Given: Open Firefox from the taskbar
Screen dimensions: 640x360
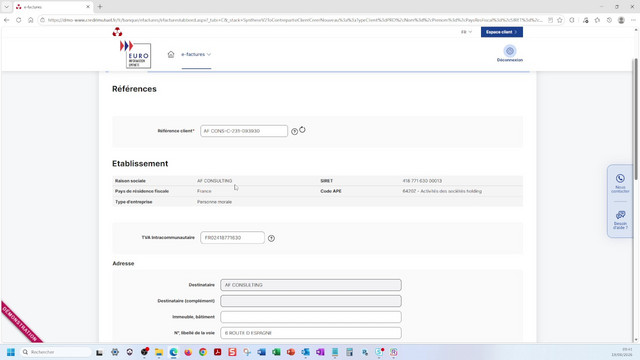Looking at the screenshot, I should [x=188, y=352].
